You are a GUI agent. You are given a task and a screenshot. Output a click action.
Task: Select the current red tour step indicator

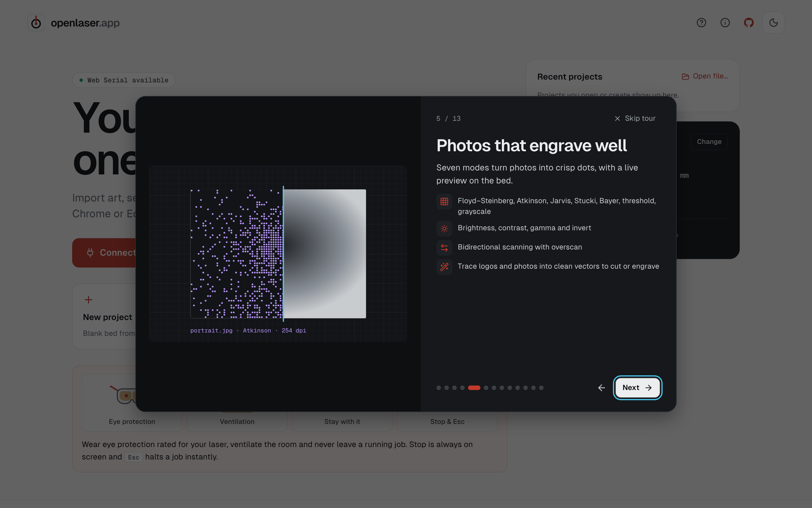click(474, 388)
